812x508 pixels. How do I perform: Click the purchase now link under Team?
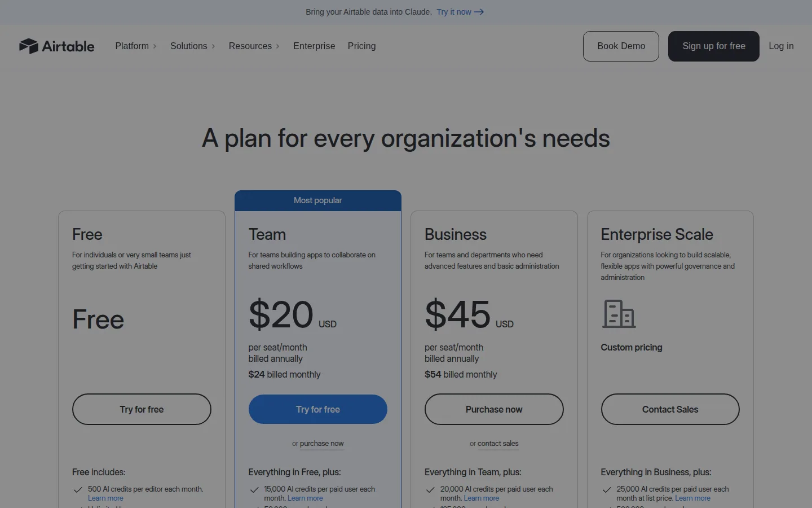[322, 444]
